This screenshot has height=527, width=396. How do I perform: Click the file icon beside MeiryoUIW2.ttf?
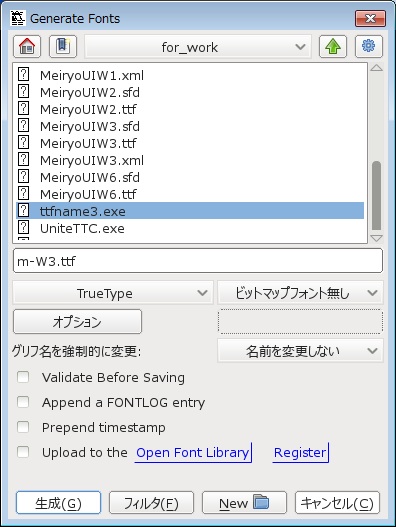point(23,108)
